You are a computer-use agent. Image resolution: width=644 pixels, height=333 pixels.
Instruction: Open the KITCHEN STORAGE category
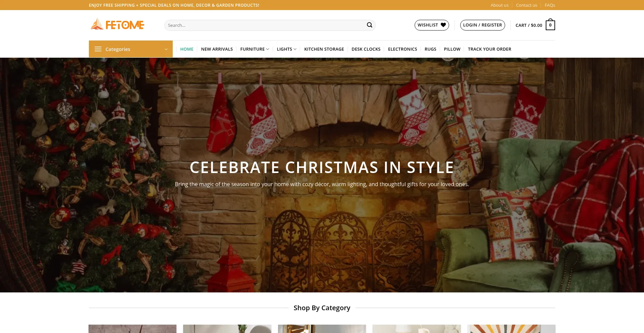point(324,49)
